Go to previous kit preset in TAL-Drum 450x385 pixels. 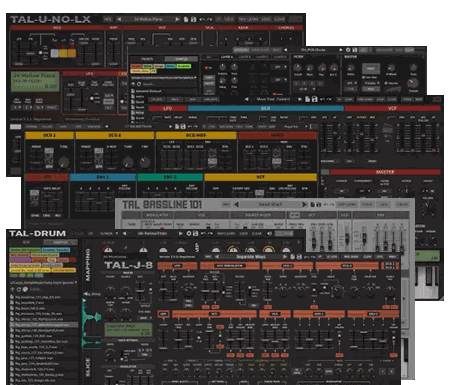[x=124, y=234]
